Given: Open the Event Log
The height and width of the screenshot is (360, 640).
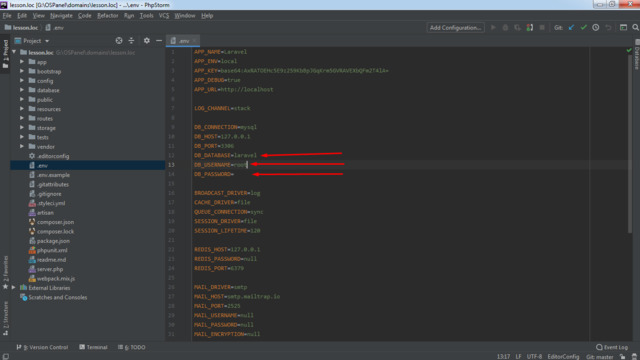Looking at the screenshot, I should pyautogui.click(x=612, y=347).
